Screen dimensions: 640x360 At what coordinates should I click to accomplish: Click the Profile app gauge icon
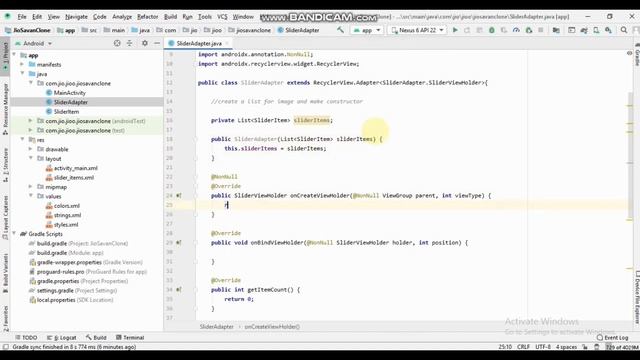(x=516, y=30)
